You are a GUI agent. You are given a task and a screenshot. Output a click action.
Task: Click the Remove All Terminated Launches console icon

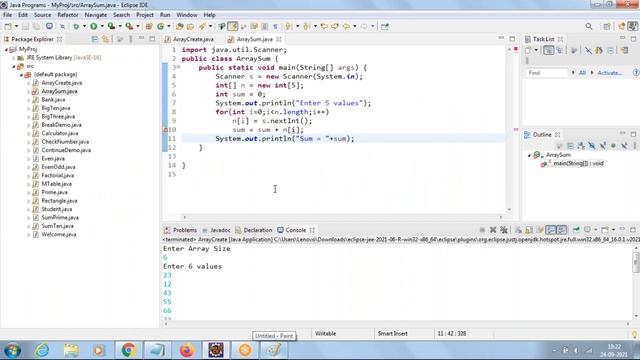(504, 230)
